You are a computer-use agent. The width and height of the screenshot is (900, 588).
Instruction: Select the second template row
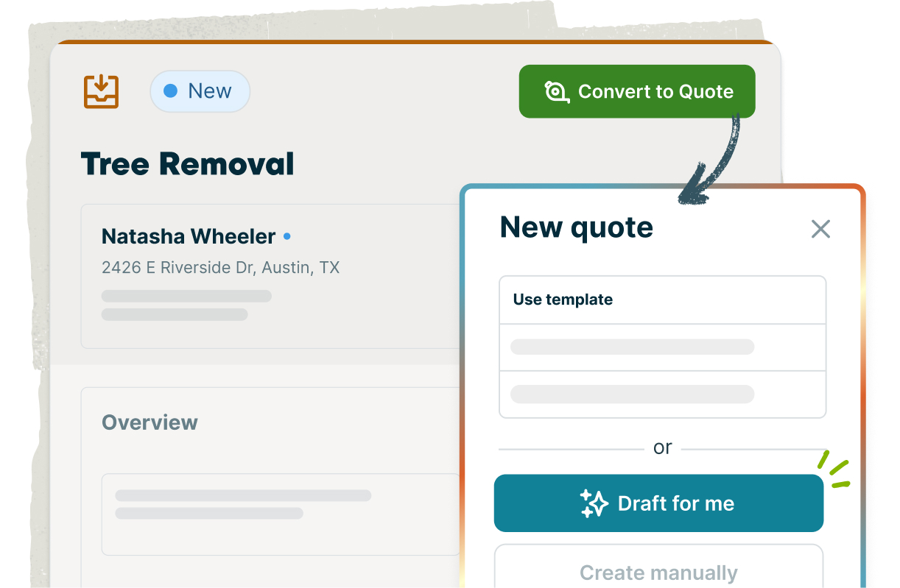tap(662, 394)
